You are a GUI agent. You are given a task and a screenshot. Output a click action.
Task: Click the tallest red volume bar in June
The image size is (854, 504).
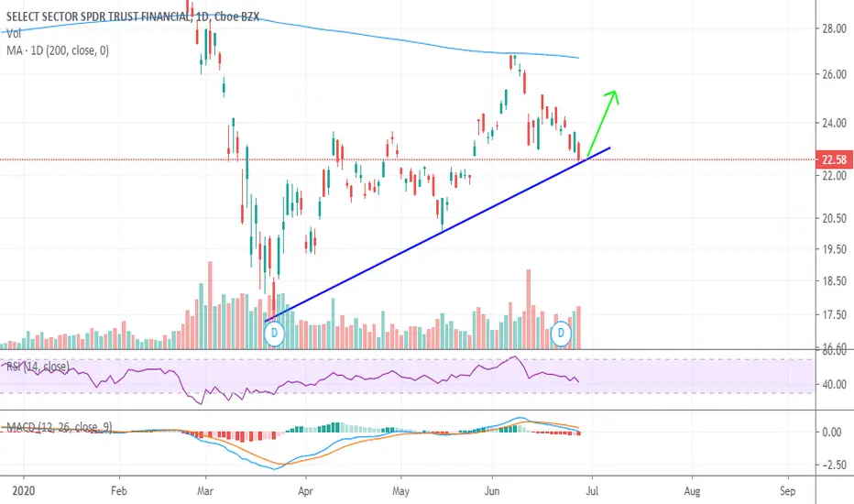tap(528, 309)
